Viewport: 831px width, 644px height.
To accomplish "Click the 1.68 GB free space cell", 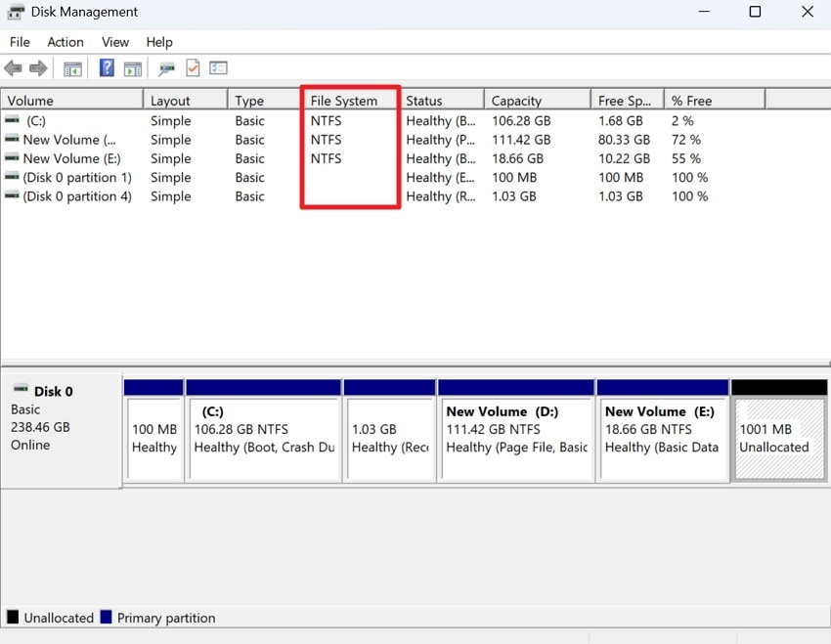I will coord(620,121).
